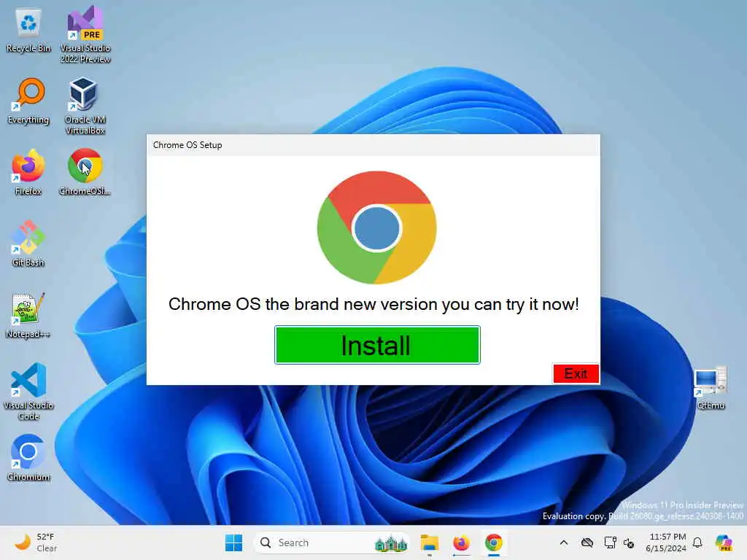Open Firefox from the taskbar
Image resolution: width=747 pixels, height=560 pixels.
click(461, 542)
